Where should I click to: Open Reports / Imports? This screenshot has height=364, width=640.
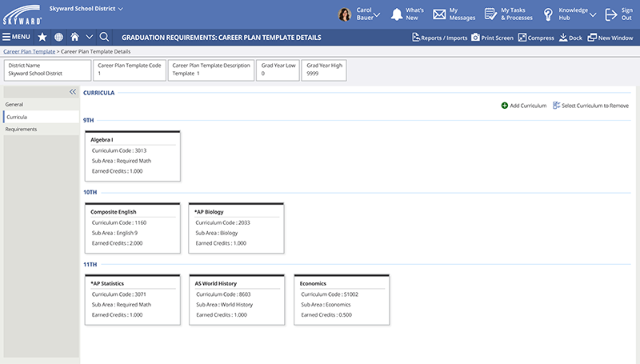439,38
